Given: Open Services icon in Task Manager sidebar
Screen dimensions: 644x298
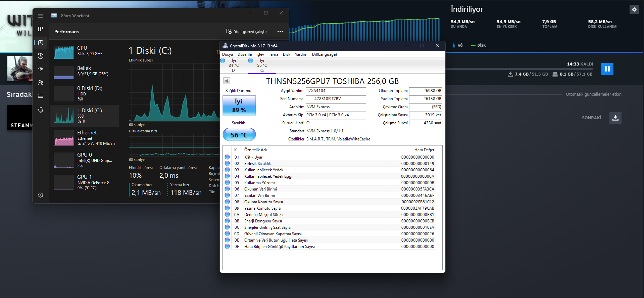Looking at the screenshot, I should tap(41, 110).
